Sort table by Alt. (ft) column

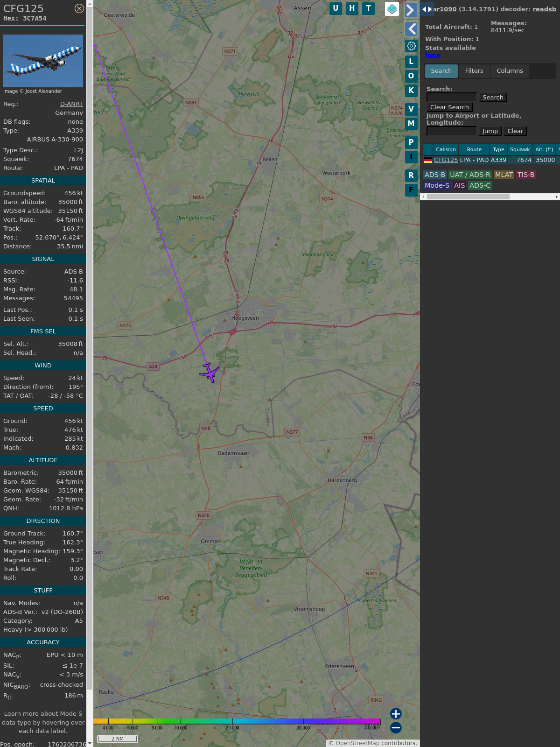pyautogui.click(x=544, y=149)
